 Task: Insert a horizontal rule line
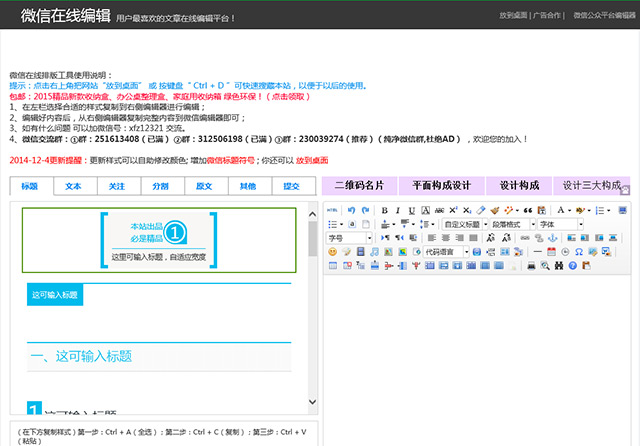pos(538,252)
